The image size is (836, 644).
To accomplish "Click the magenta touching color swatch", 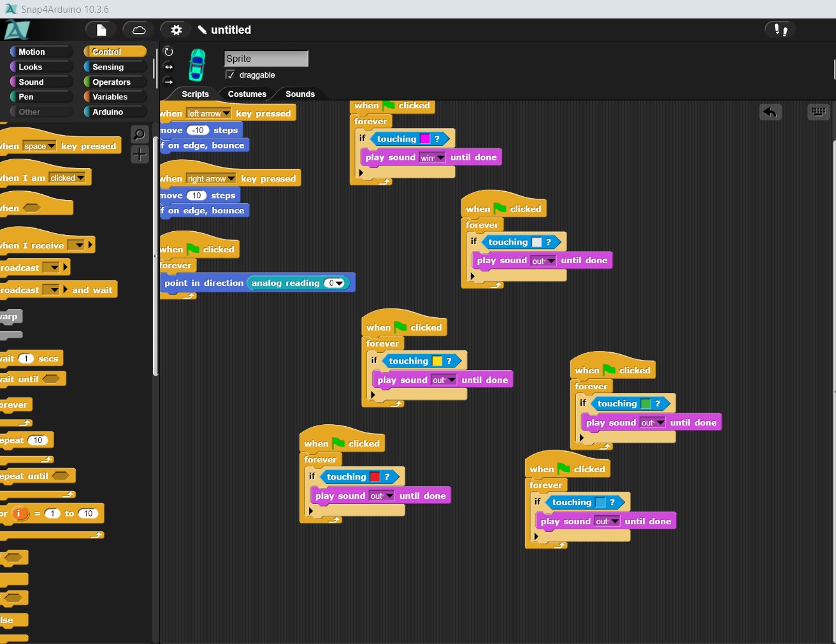I will (425, 139).
